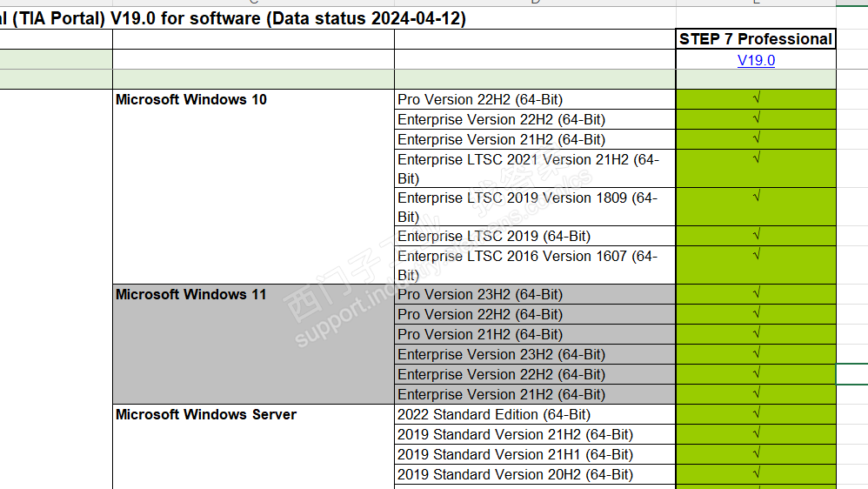
Task: Click the Enterprise Version 23H2 cell
Action: click(501, 354)
